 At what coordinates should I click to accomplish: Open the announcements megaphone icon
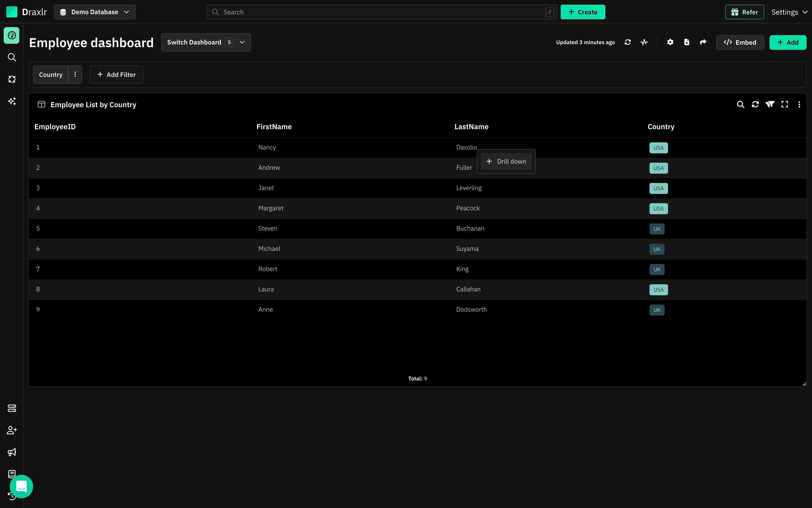(12, 452)
